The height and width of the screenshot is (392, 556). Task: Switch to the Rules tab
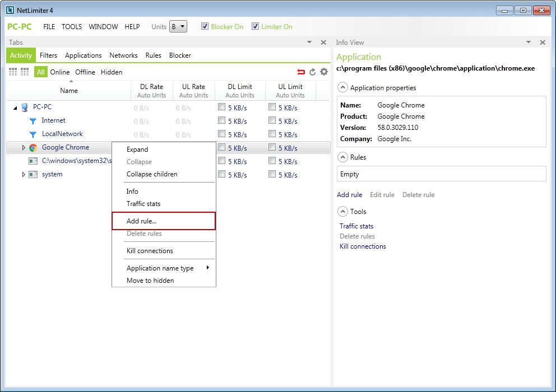pyautogui.click(x=153, y=55)
